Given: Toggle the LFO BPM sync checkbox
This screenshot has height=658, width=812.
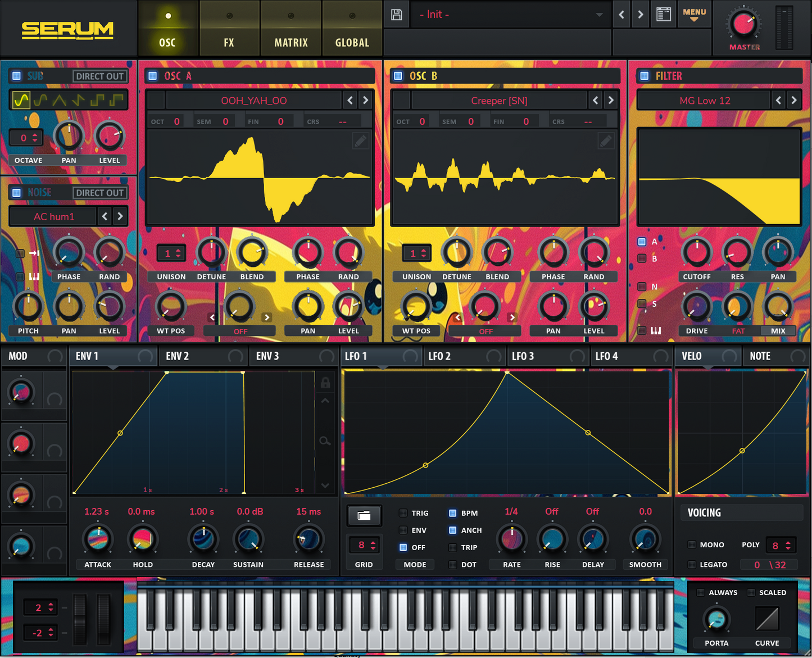Looking at the screenshot, I should (452, 513).
